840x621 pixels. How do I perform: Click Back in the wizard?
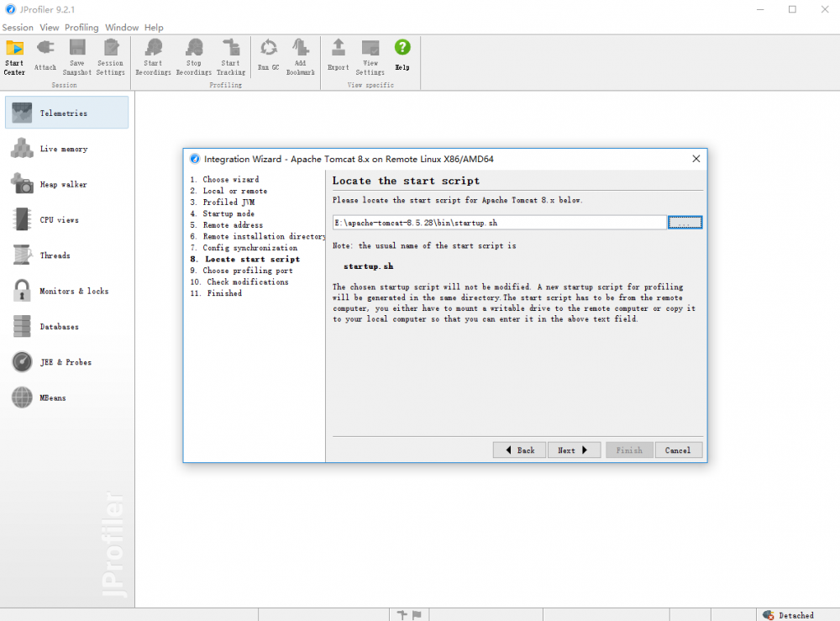tap(519, 450)
